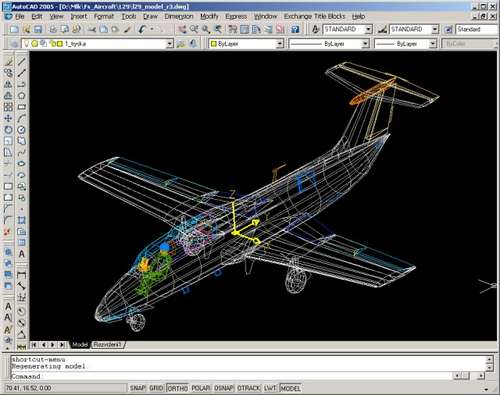Open the ByLayer color control
This screenshot has height=395, width=500.
[246, 44]
